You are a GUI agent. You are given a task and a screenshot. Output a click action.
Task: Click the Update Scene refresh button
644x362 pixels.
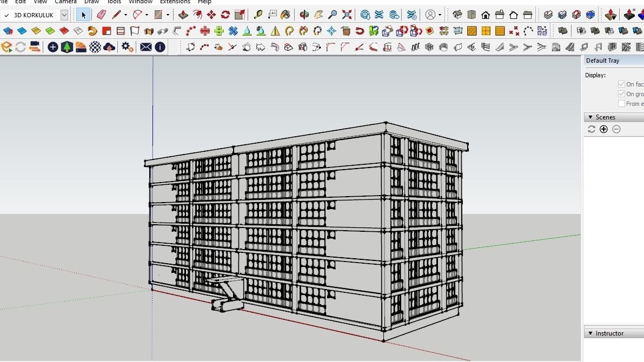[592, 129]
